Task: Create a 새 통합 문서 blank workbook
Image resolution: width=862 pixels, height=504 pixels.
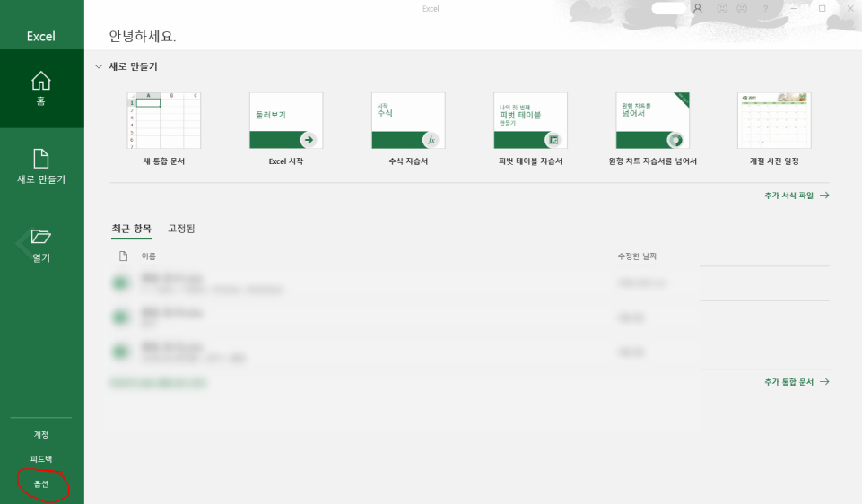Action: point(164,129)
